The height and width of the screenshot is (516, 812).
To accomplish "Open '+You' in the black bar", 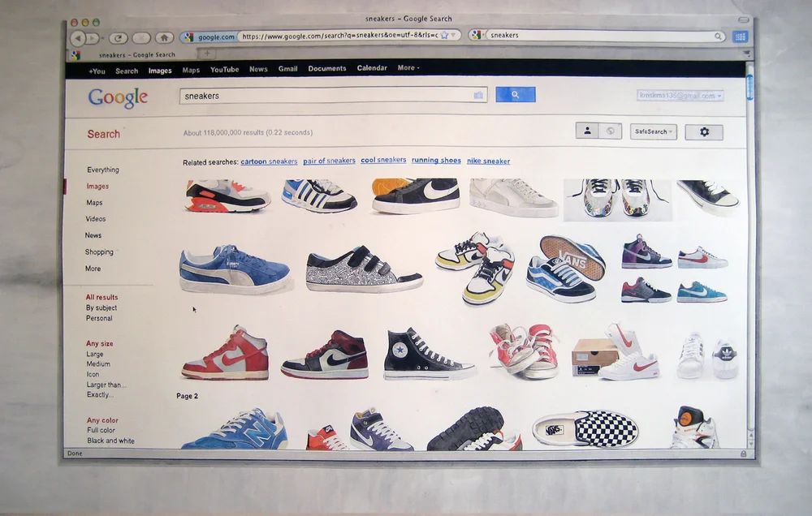I will 97,71.
